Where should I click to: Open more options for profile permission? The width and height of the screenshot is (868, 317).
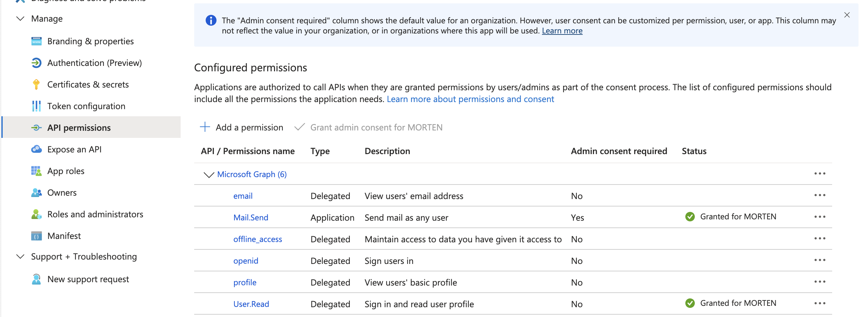[820, 282]
